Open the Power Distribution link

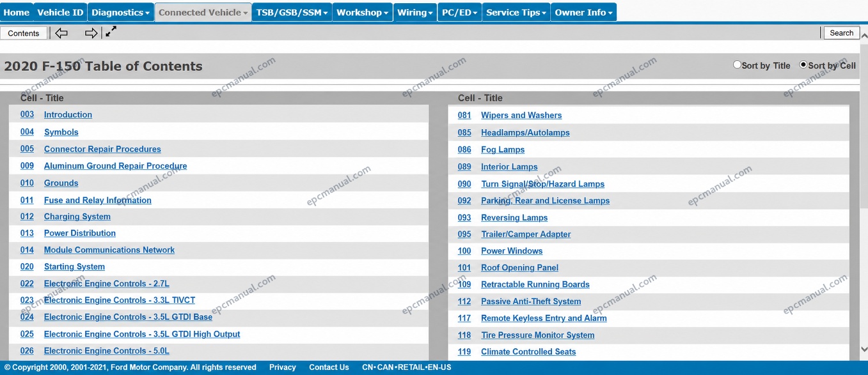pos(80,233)
